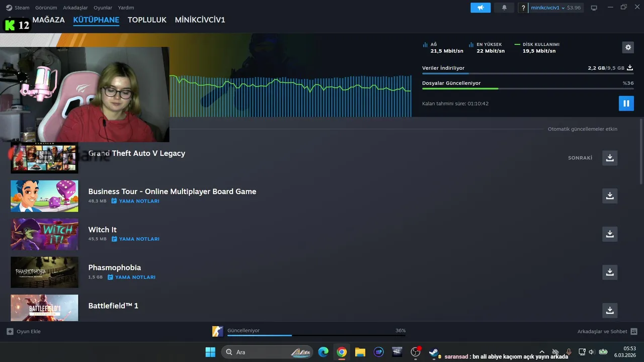Click the Dosyalar Güncelleniyor progress bar
Image resolution: width=644 pixels, height=362 pixels.
point(528,89)
